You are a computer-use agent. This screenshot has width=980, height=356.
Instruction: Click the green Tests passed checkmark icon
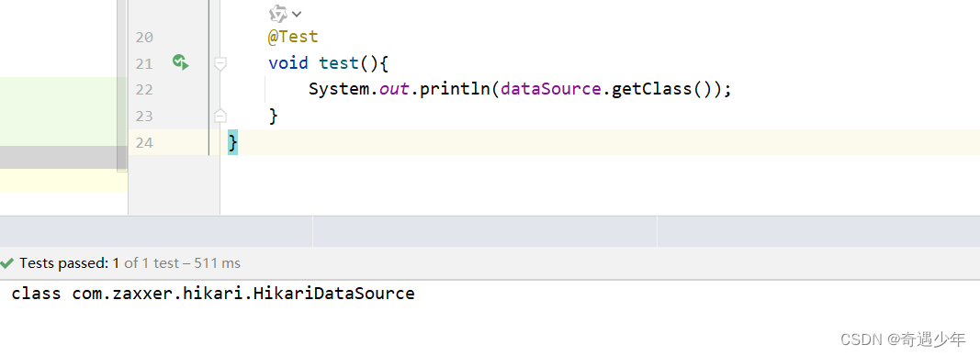[x=6, y=263]
